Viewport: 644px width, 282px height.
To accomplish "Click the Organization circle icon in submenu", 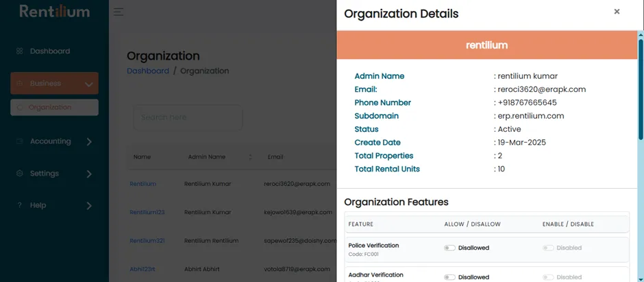I will [x=20, y=108].
